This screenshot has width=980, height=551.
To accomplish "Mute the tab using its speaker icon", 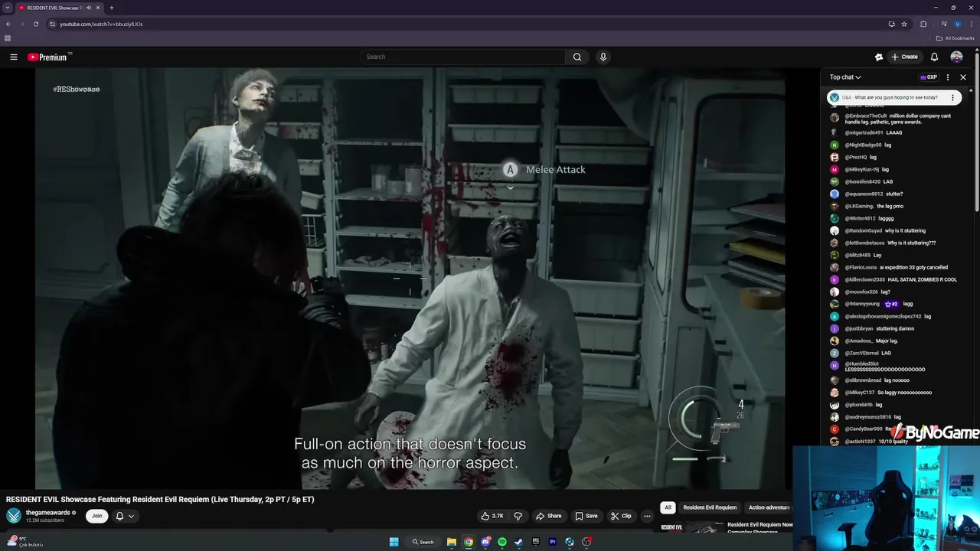I will tap(88, 8).
